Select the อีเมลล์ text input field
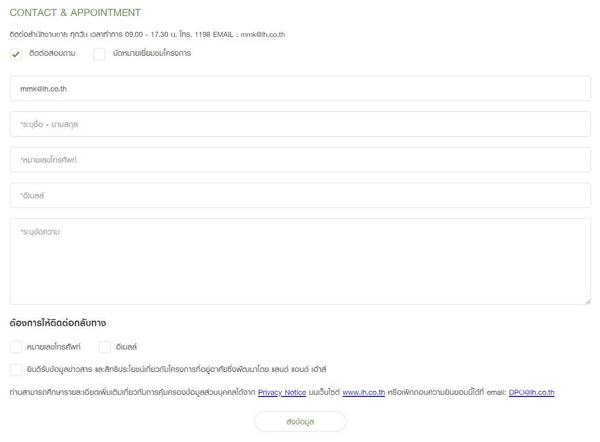600x442 pixels. (x=300, y=196)
